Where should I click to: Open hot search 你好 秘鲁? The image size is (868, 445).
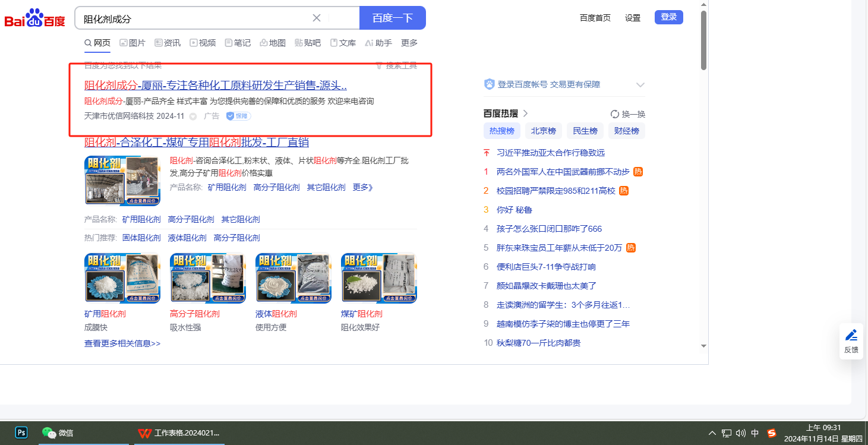pos(515,210)
